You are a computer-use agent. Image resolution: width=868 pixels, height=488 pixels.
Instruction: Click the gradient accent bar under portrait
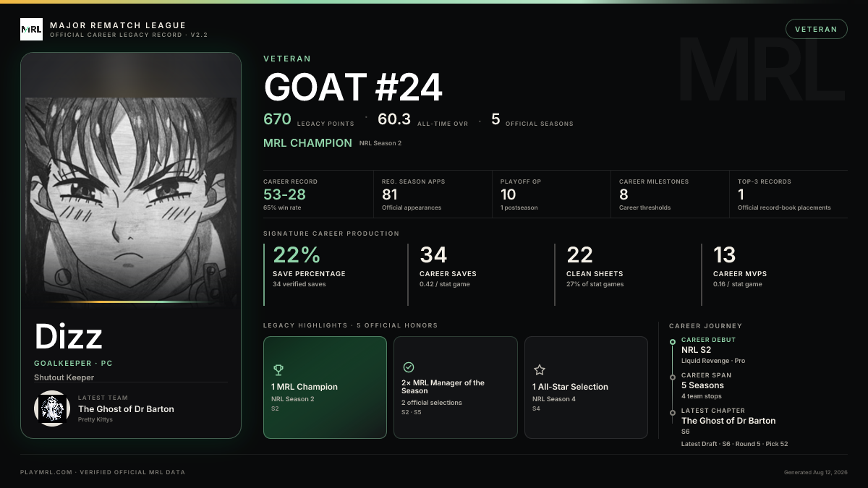coord(131,301)
